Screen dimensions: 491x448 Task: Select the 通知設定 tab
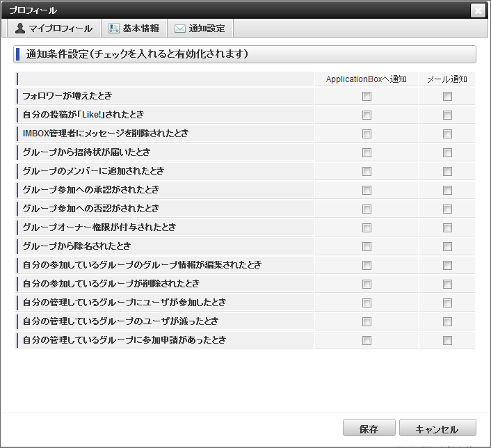(x=200, y=29)
